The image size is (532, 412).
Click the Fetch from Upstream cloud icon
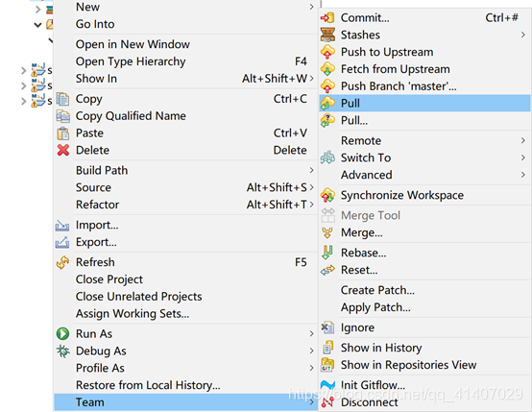click(x=327, y=69)
